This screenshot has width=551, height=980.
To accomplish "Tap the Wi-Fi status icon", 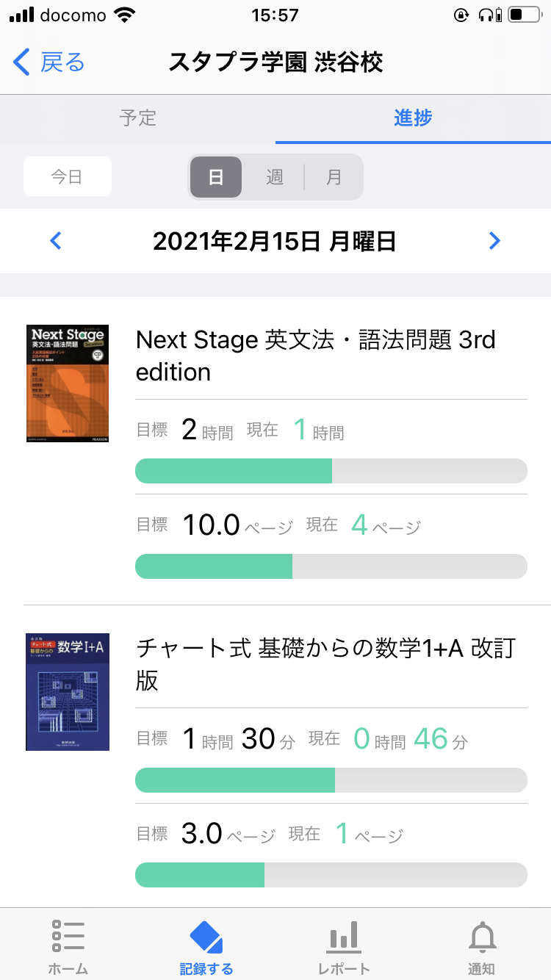I will click(126, 15).
